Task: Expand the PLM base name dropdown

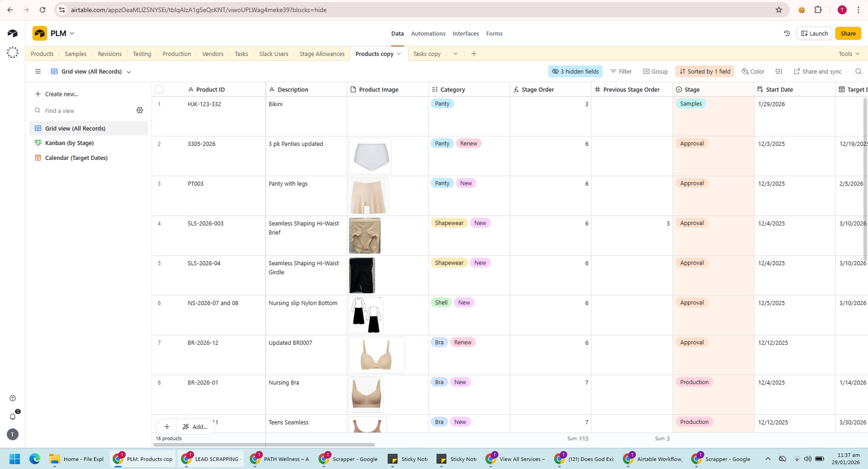Action: click(72, 34)
